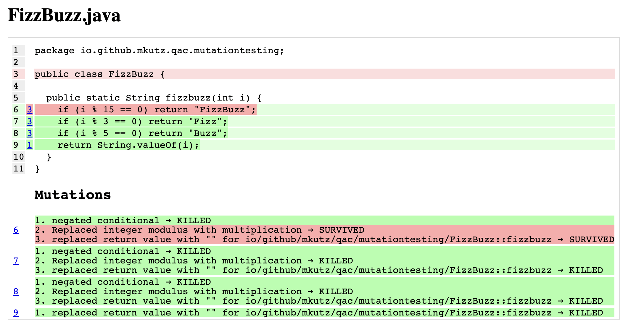Open line 8 link in Mutations list

click(x=16, y=292)
